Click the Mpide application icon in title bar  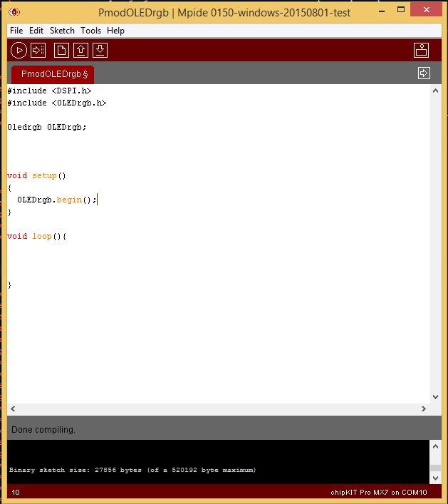[x=14, y=12]
